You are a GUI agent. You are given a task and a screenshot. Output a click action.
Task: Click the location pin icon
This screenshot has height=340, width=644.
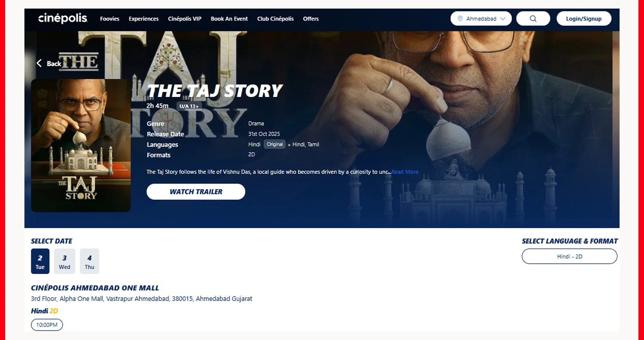tap(460, 18)
